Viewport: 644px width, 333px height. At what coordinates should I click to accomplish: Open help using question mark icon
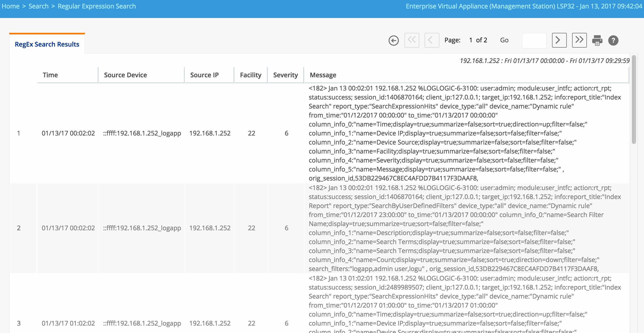click(x=613, y=40)
